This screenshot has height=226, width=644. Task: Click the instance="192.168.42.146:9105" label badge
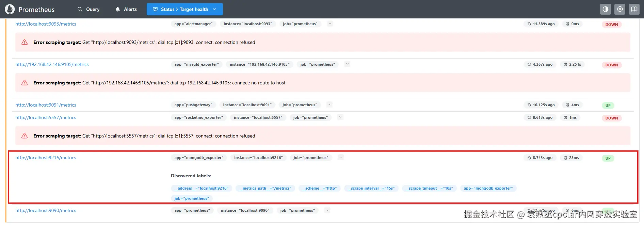(259, 64)
